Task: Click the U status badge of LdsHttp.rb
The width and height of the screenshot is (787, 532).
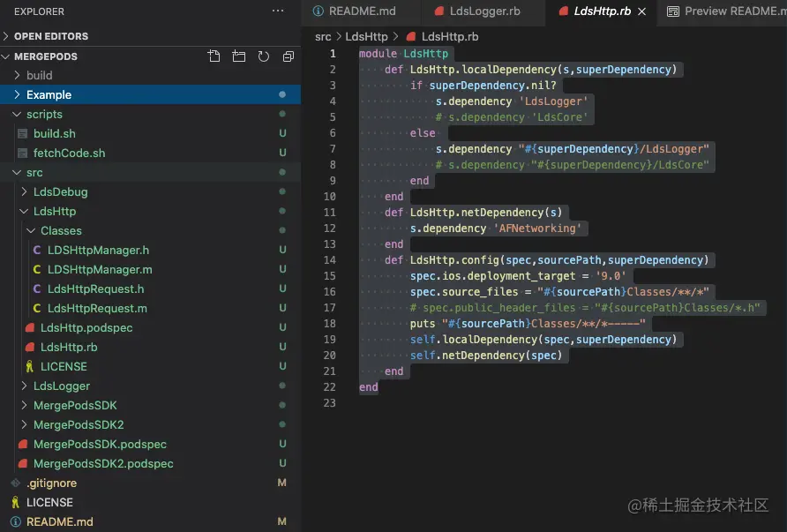Action: pyautogui.click(x=282, y=347)
